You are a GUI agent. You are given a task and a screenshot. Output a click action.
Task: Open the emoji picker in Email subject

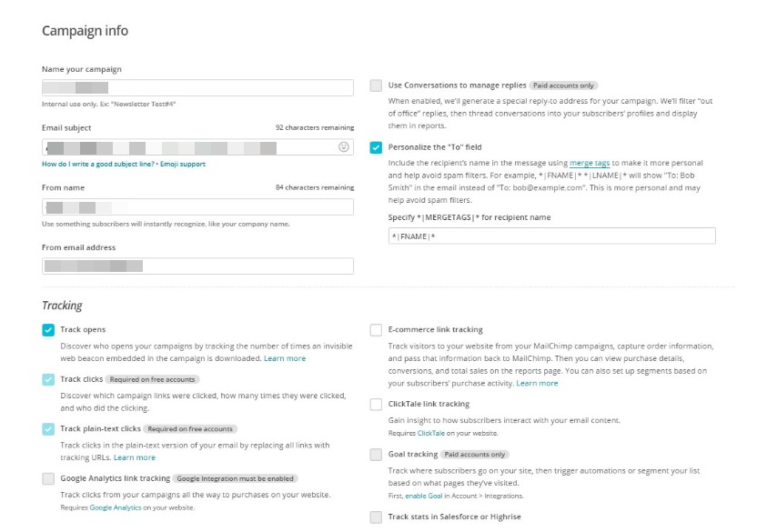click(343, 146)
